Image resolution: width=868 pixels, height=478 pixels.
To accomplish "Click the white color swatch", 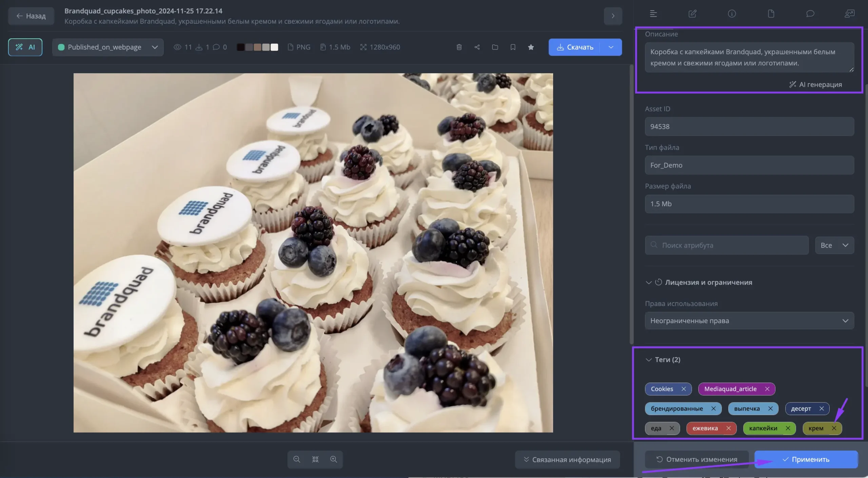I will (274, 47).
